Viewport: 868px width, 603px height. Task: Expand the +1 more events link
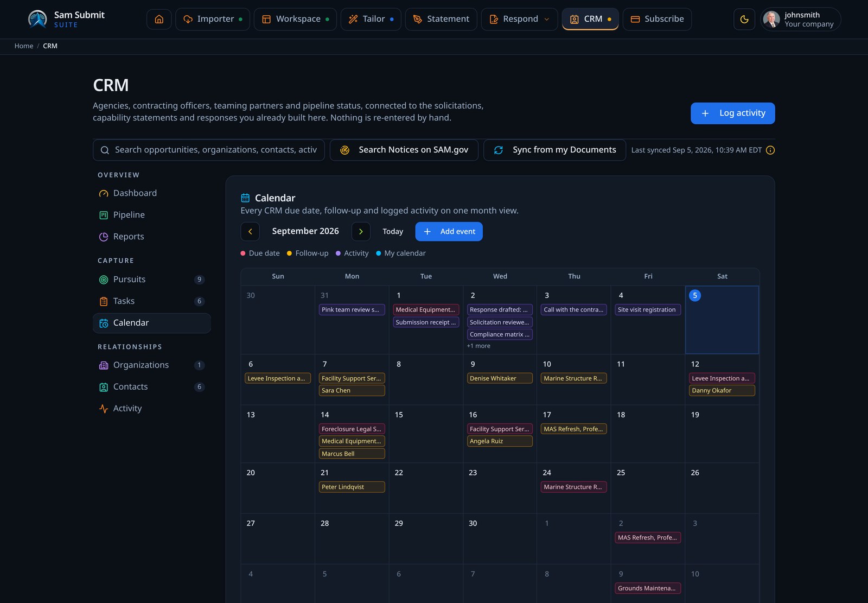click(478, 346)
